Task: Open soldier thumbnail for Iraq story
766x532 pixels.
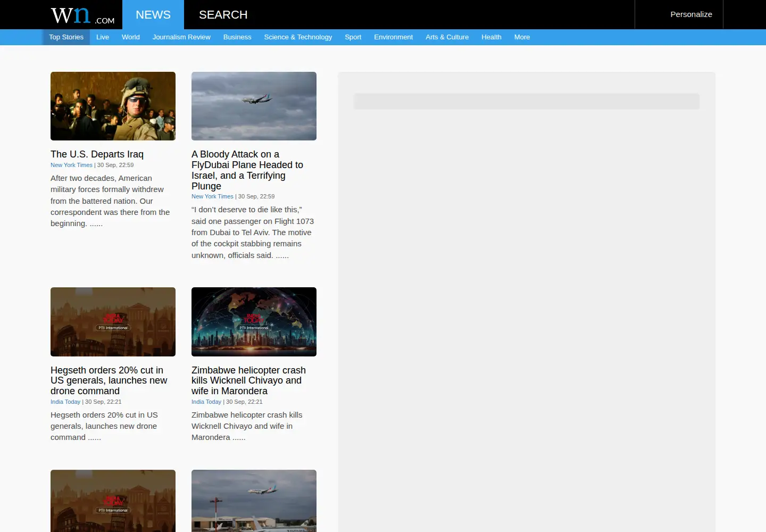Action: [x=113, y=106]
